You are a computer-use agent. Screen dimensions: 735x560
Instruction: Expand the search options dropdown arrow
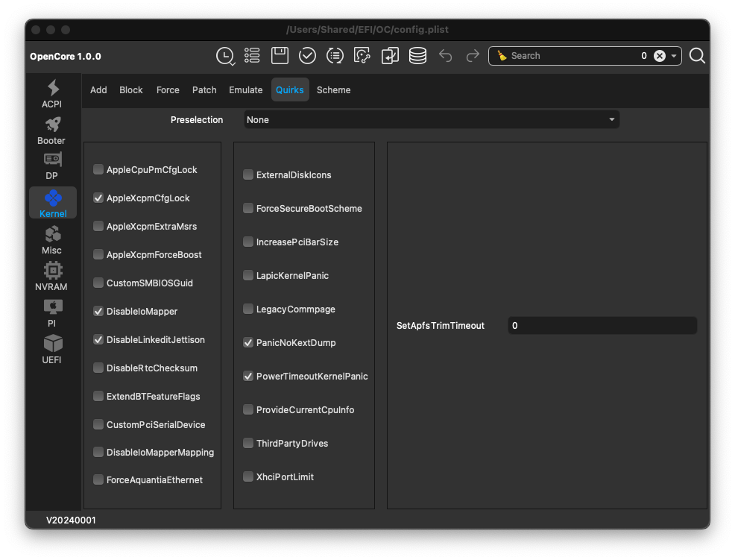click(674, 56)
